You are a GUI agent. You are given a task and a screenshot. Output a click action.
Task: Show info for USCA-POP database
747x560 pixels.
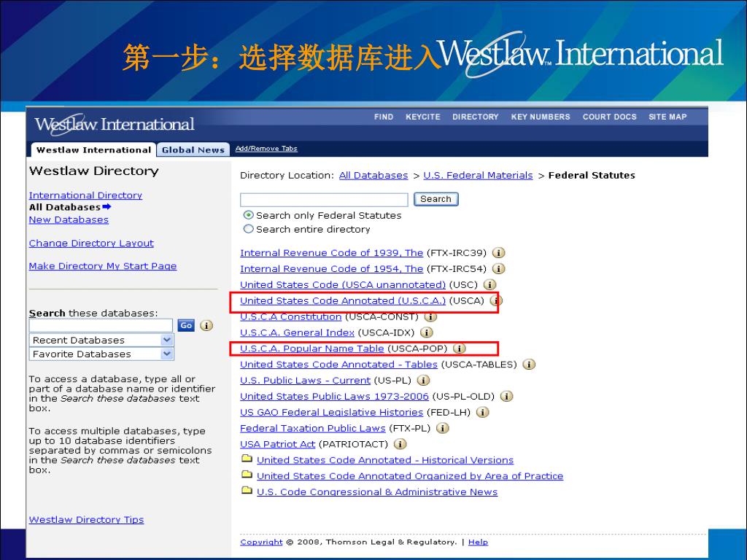[x=460, y=349]
